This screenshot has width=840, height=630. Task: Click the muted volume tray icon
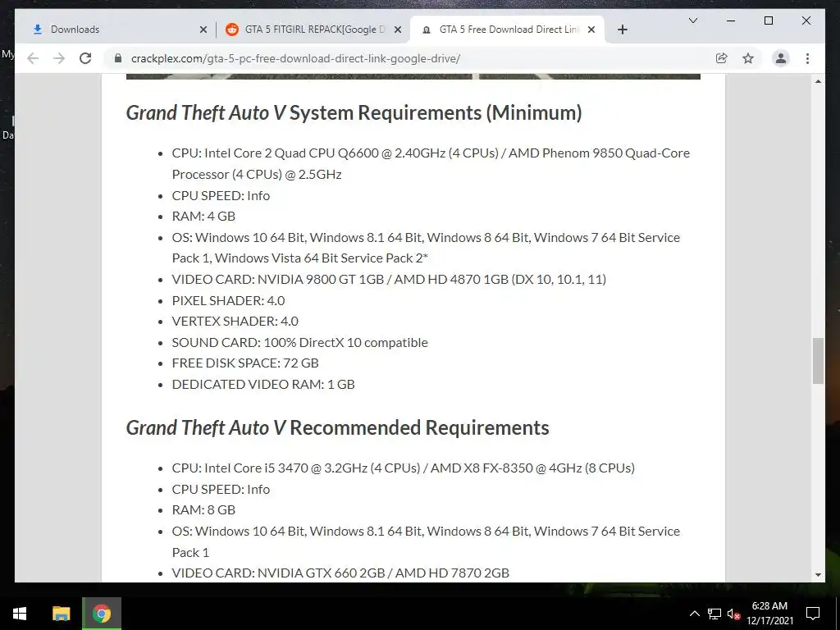point(733,614)
